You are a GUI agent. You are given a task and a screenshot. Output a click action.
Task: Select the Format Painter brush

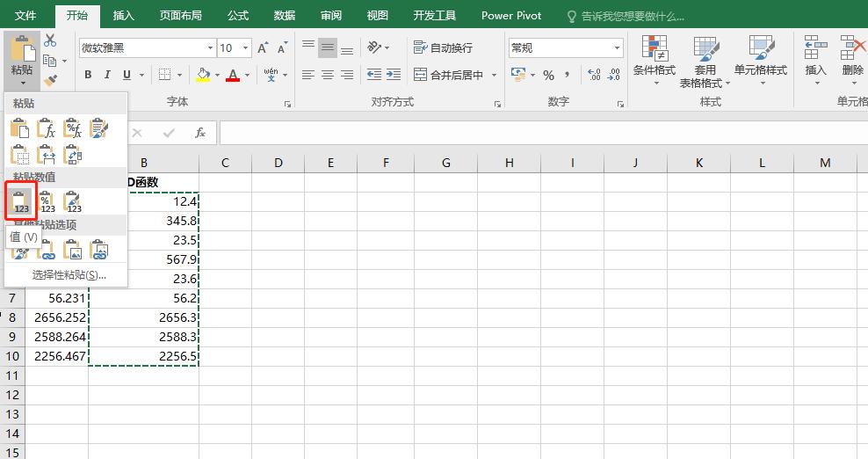50,81
